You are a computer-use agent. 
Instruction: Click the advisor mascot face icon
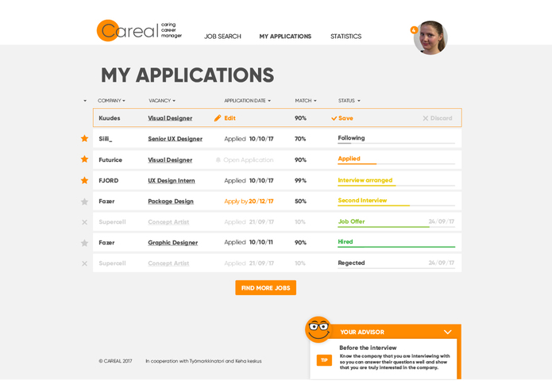tap(318, 329)
